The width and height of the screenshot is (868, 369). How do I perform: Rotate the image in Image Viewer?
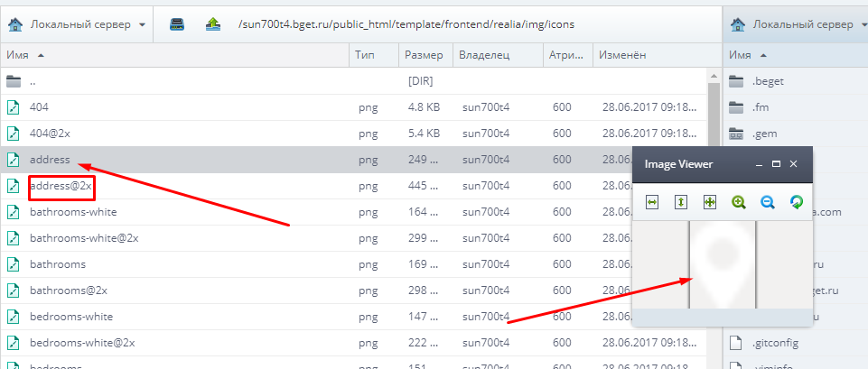point(796,202)
